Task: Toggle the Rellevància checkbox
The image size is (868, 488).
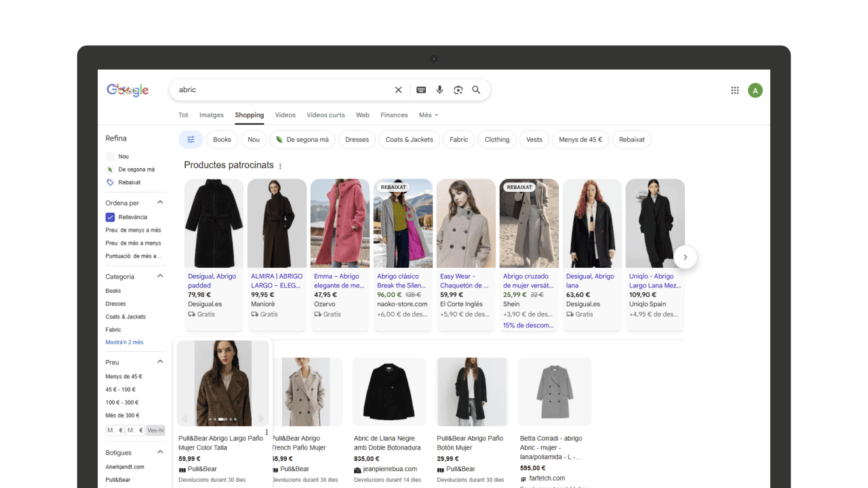Action: pos(110,218)
